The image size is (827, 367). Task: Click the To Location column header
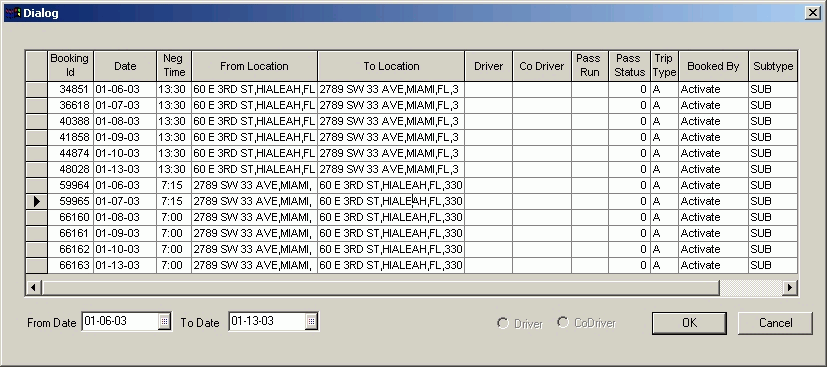(x=391, y=66)
